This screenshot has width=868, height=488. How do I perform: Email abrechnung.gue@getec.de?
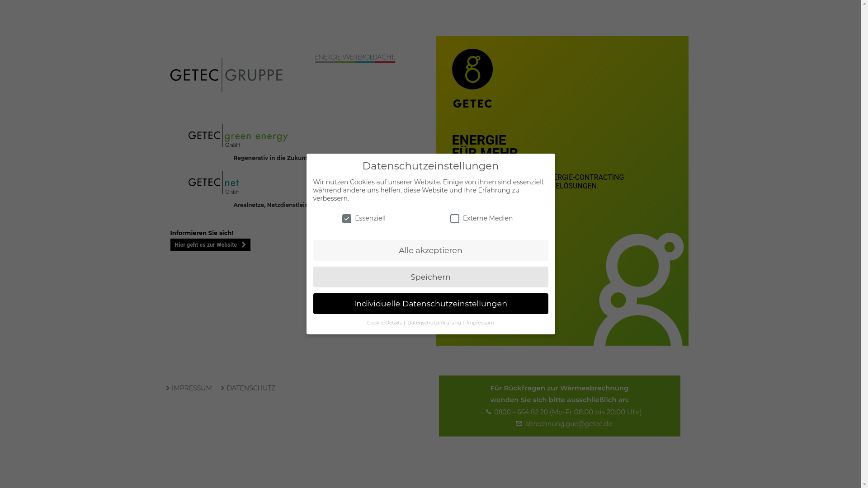pyautogui.click(x=568, y=424)
